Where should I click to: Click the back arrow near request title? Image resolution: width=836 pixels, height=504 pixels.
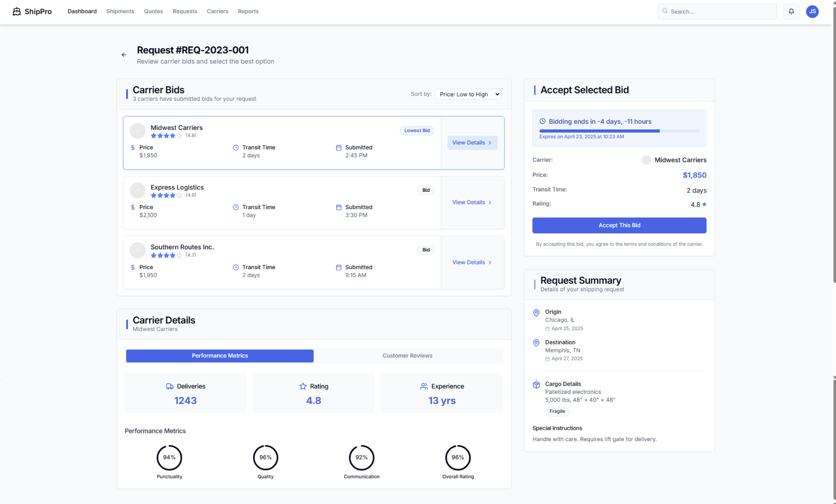click(x=124, y=55)
